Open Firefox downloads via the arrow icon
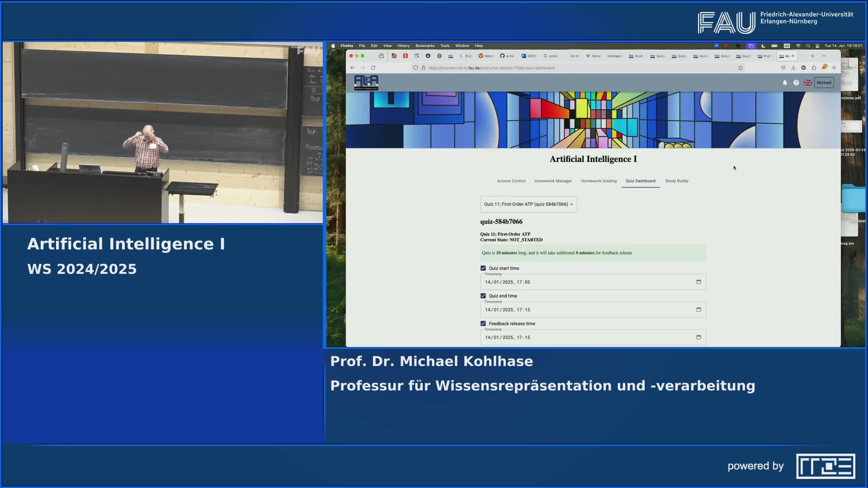The height and width of the screenshot is (488, 868). tap(793, 68)
